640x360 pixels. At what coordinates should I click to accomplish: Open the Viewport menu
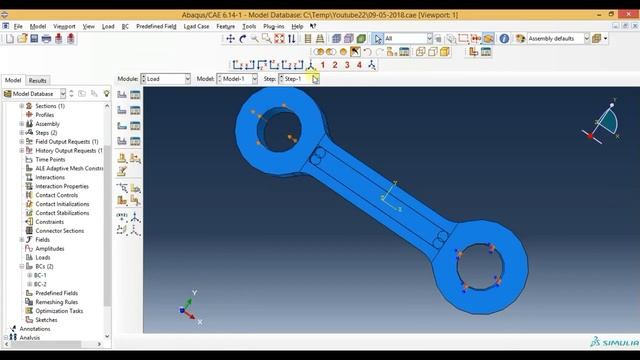[64, 26]
